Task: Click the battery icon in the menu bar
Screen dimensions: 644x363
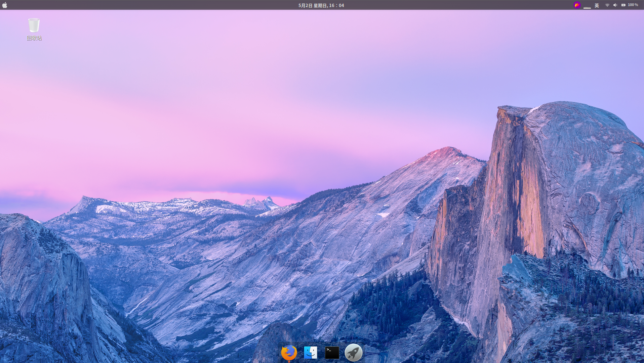Action: click(623, 5)
